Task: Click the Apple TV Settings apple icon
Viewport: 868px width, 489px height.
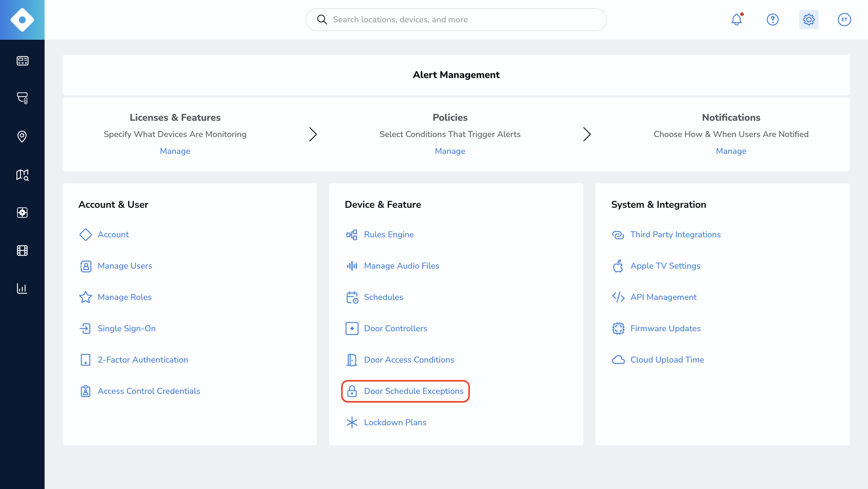Action: [x=618, y=266]
